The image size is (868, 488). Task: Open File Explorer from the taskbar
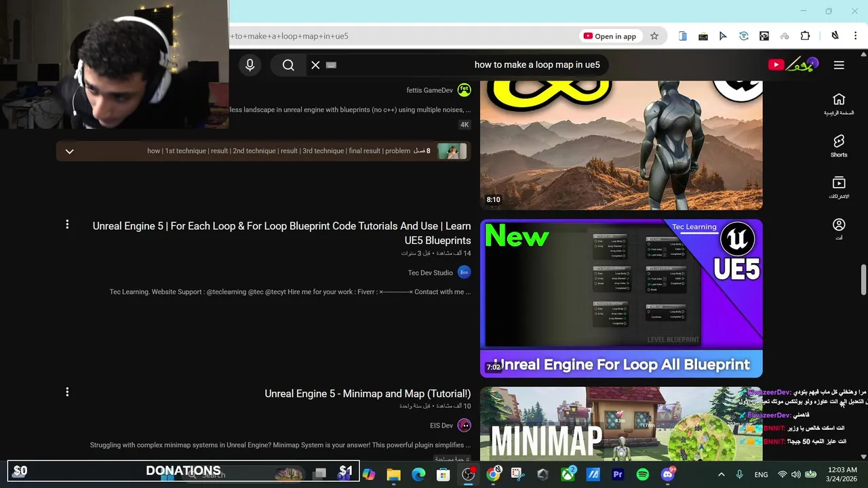point(393,474)
